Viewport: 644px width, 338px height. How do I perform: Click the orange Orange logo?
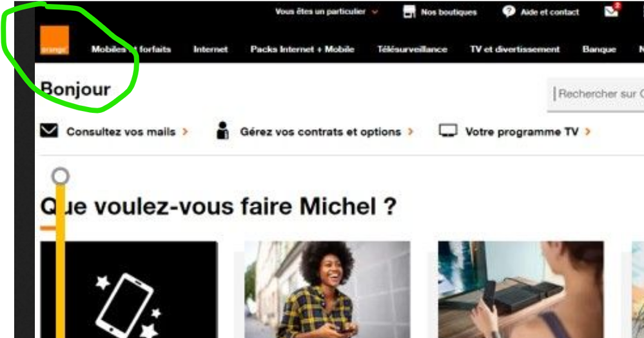55,40
